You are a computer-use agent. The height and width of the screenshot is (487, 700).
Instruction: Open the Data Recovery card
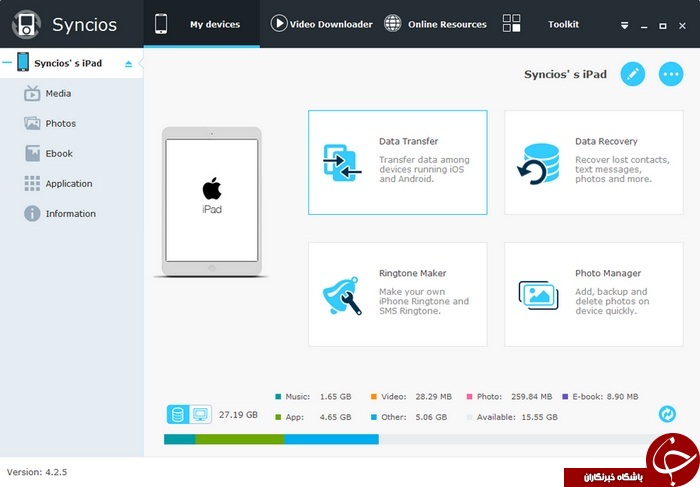[x=594, y=162]
